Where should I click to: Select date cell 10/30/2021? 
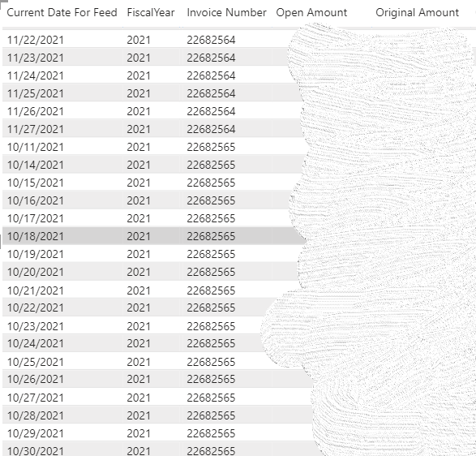(36, 451)
